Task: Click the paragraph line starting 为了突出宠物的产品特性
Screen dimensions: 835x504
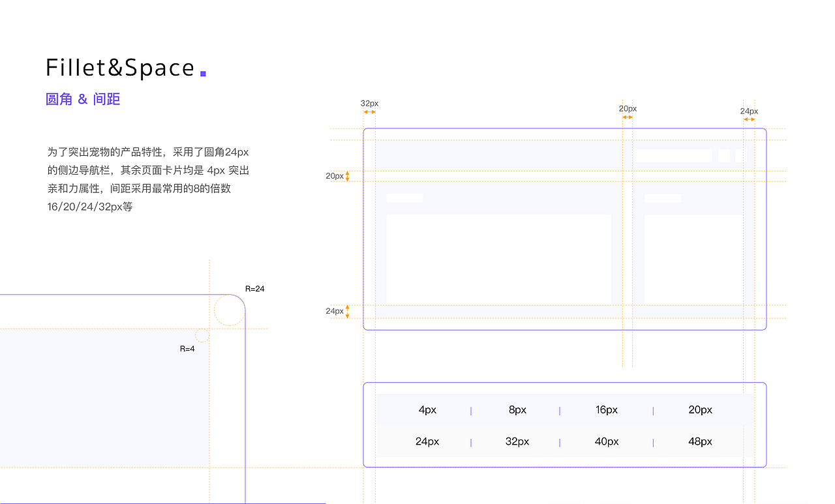Action: click(x=148, y=153)
